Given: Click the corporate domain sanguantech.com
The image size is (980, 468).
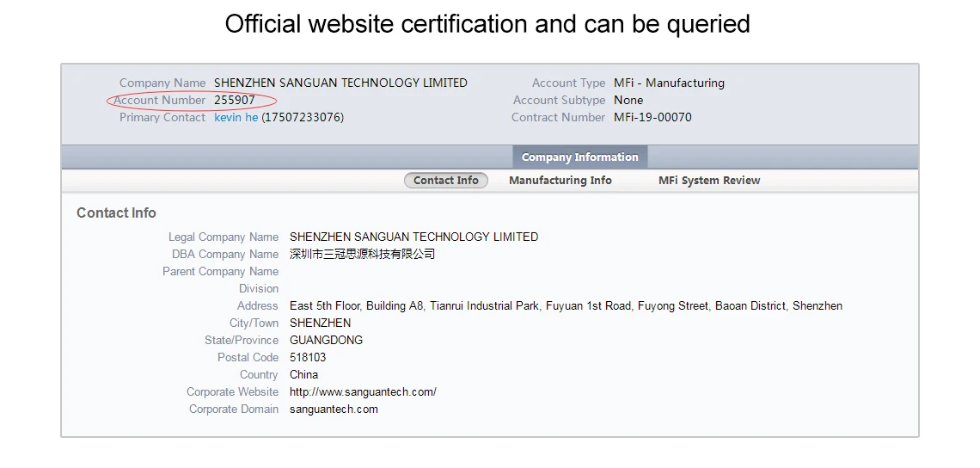Looking at the screenshot, I should 334,409.
